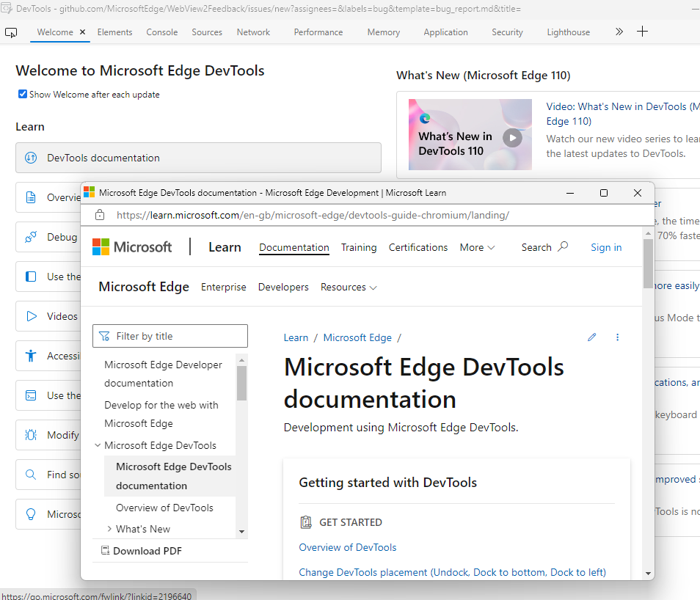
Task: Click the Overview document icon
Action: tap(31, 197)
